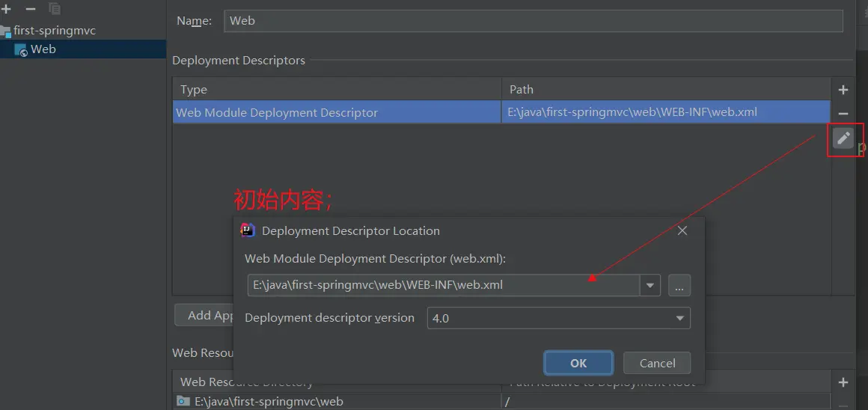
Task: Click the IntelliJ icon in dialog title
Action: click(x=248, y=230)
